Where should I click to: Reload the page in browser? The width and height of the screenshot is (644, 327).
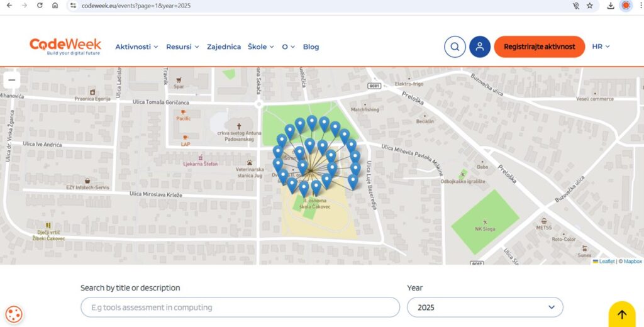tap(40, 6)
